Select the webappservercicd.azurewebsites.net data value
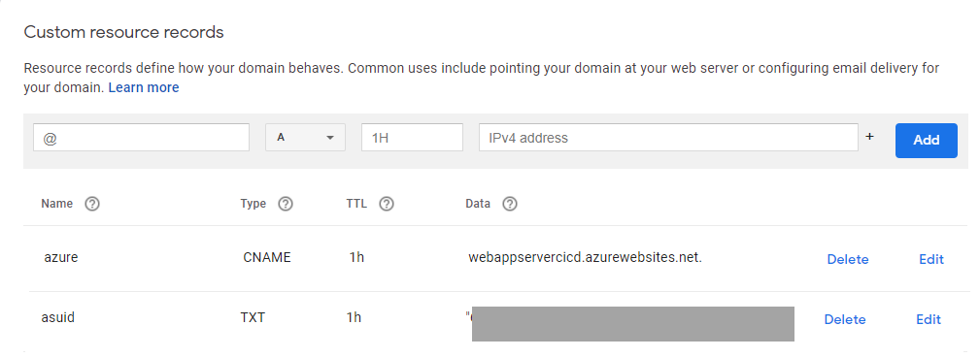Screen dimensions: 980x358 tap(585, 257)
